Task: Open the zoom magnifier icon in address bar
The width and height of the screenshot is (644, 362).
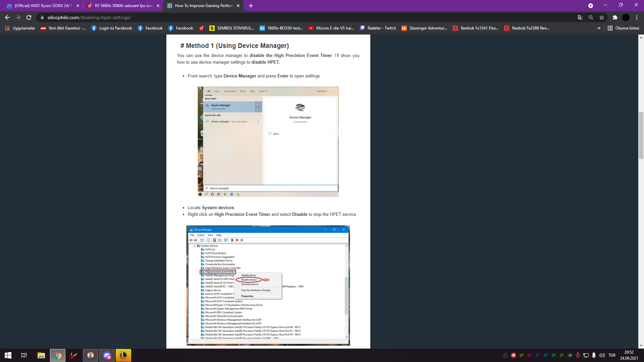Action: click(x=591, y=17)
